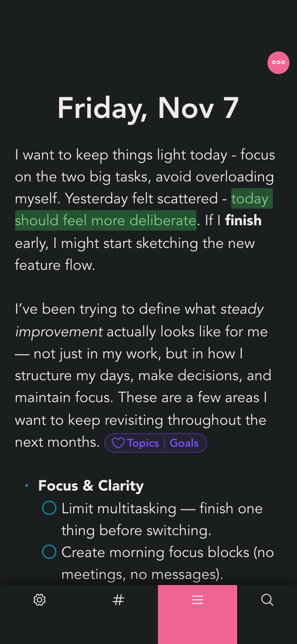Click the bold word "finish"

coord(243,220)
